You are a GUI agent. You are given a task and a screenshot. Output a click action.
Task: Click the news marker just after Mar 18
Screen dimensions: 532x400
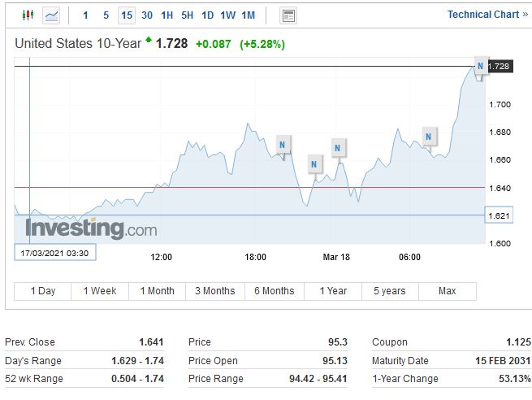point(338,147)
